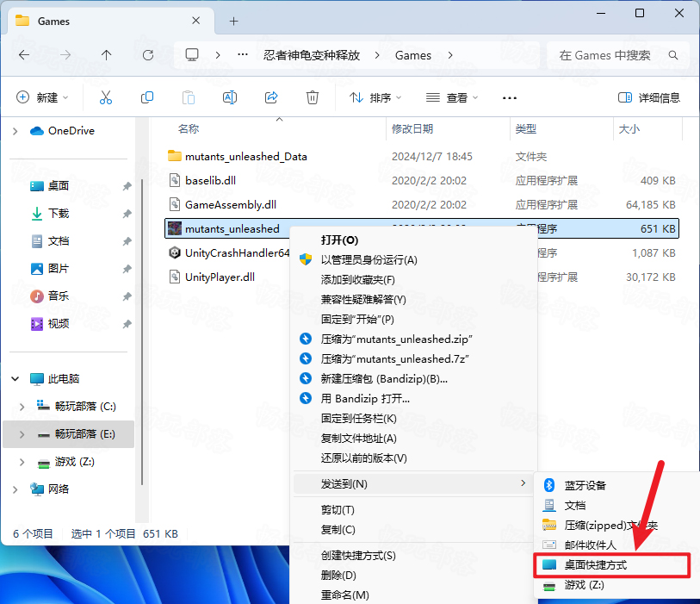Choose 用 Bandizip 打开... entry
The height and width of the screenshot is (604, 700).
point(415,398)
